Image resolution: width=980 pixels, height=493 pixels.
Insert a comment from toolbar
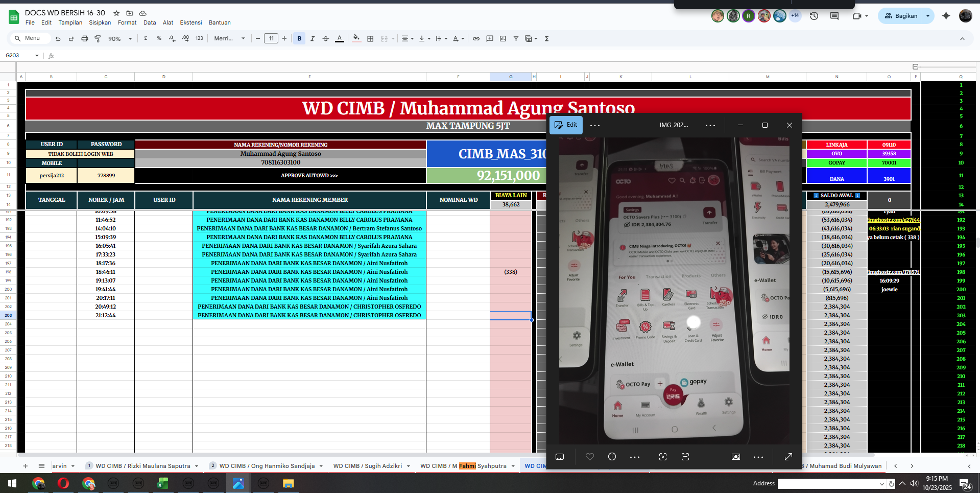[490, 38]
